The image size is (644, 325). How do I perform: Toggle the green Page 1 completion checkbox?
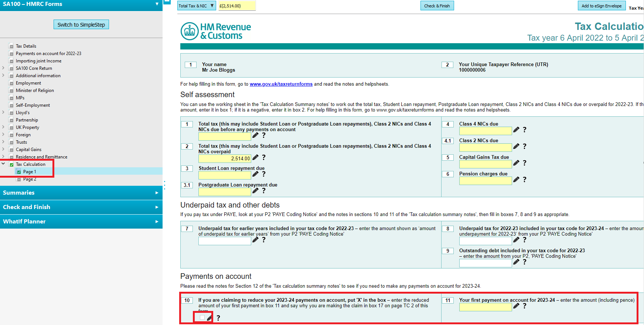[x=19, y=172]
